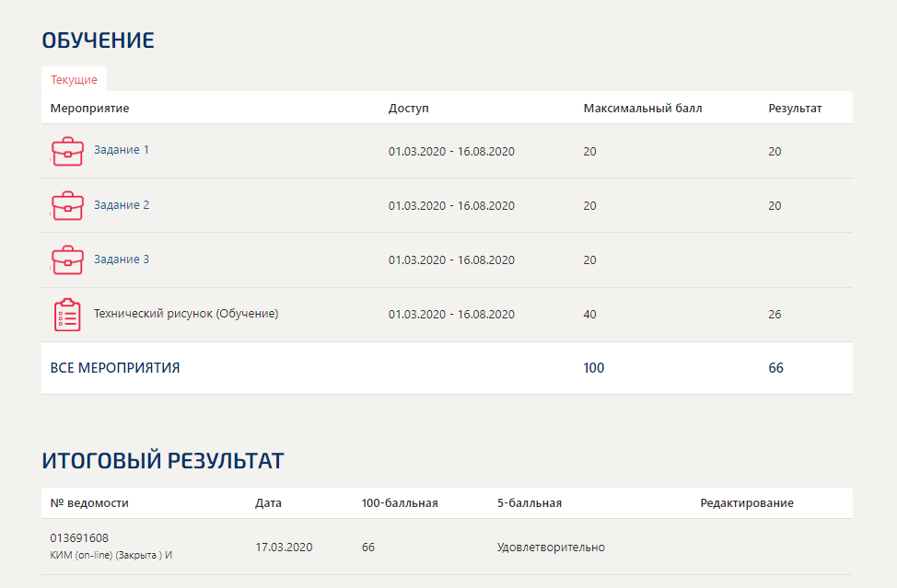This screenshot has width=897, height=588.
Task: Open the Задание 1 link
Action: pyautogui.click(x=122, y=150)
